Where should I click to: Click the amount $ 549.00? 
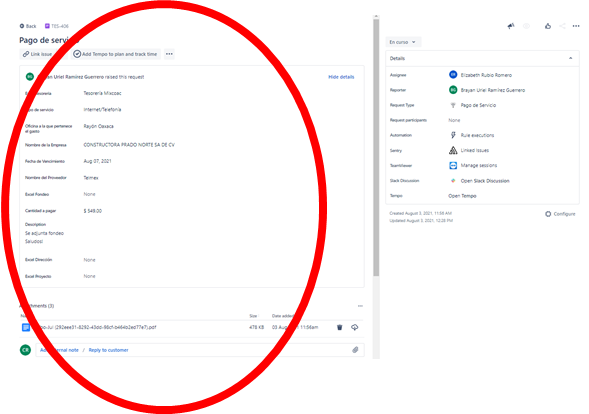coord(92,211)
